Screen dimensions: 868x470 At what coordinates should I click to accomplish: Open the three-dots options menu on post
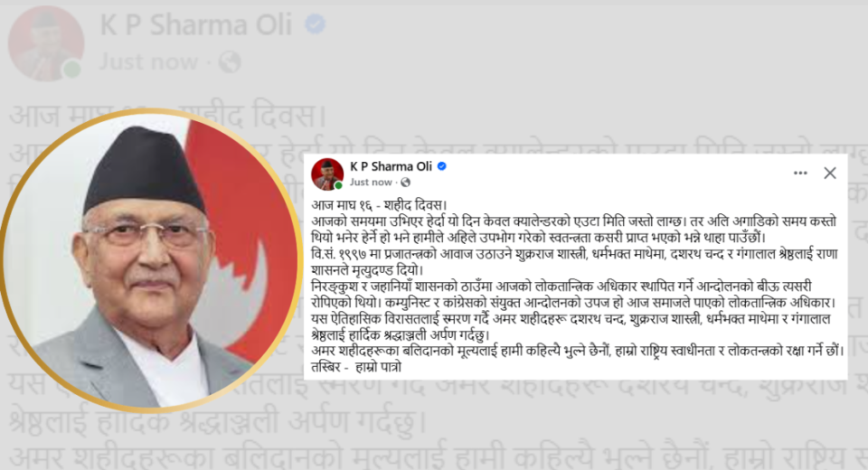(x=800, y=174)
